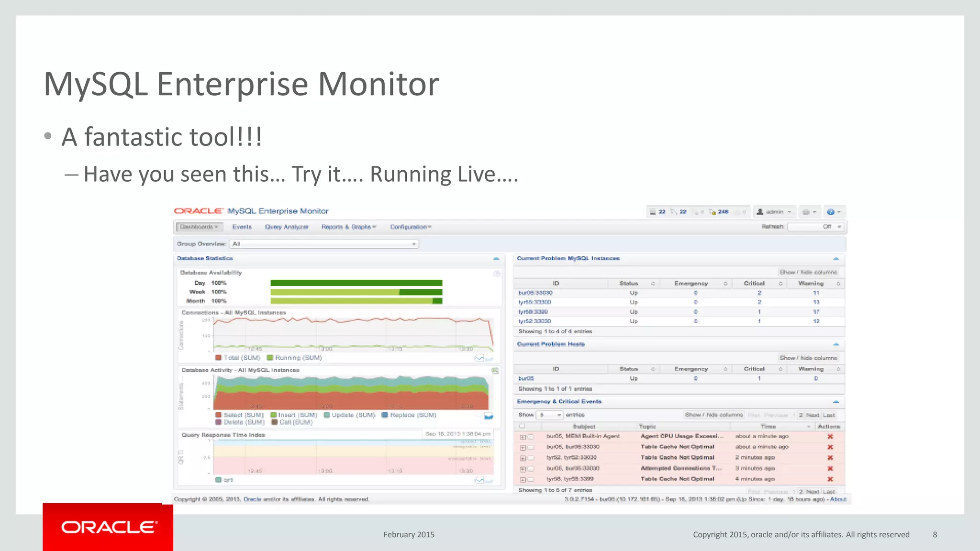Sort instances table by Warning column
980x551 pixels.
[x=815, y=284]
